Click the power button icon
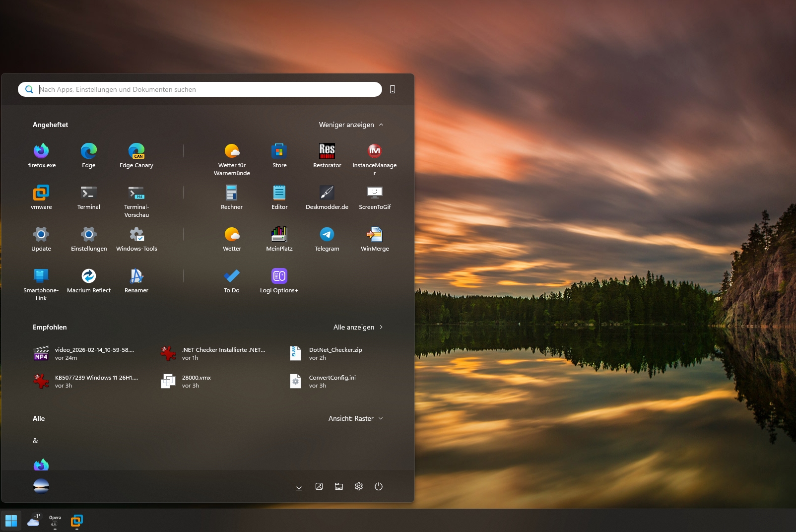Viewport: 796px width, 532px height. (x=379, y=486)
